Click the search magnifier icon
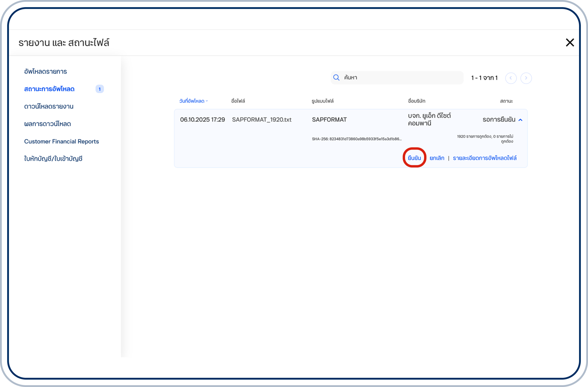Screen dimensions: 588x387 click(x=336, y=78)
